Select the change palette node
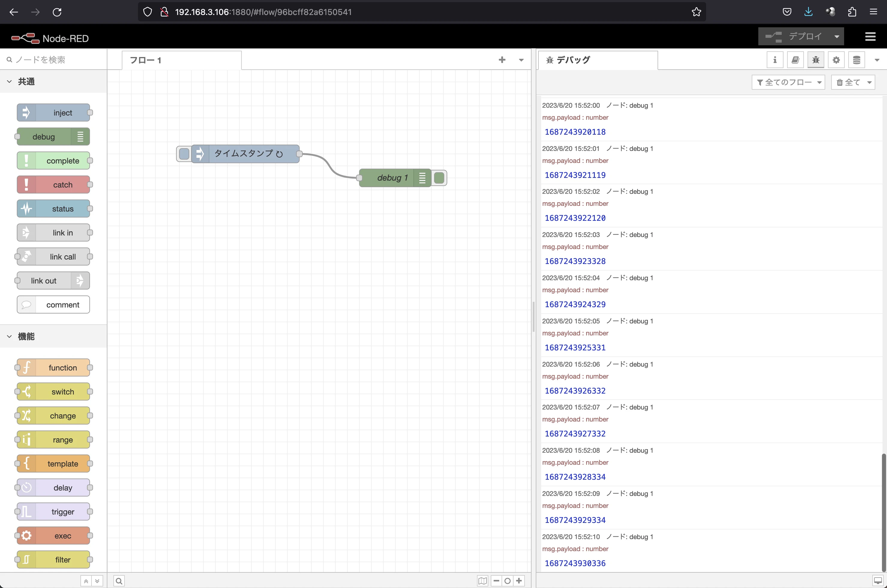The image size is (887, 588). (53, 415)
